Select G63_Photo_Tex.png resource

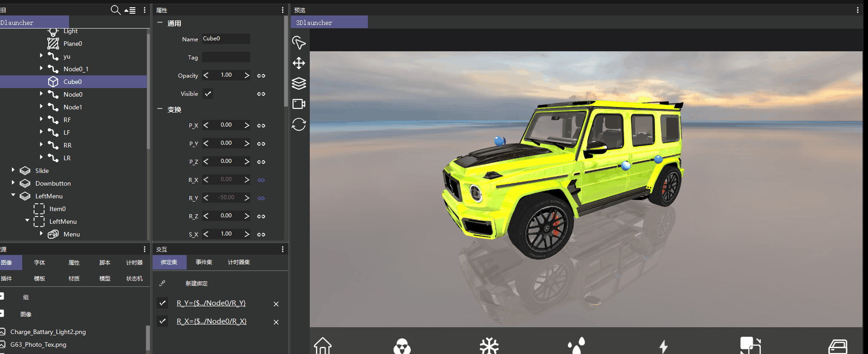38,345
